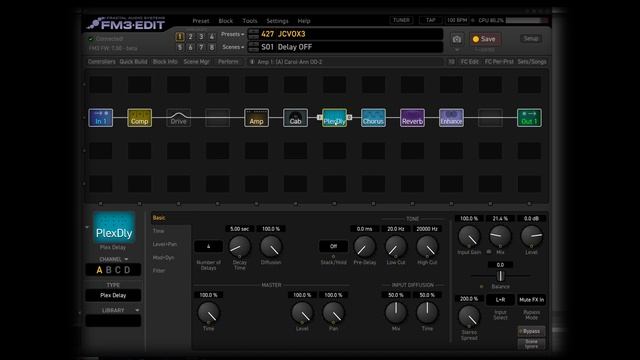Open Block Info
This screenshot has height=360, width=640.
click(165, 62)
